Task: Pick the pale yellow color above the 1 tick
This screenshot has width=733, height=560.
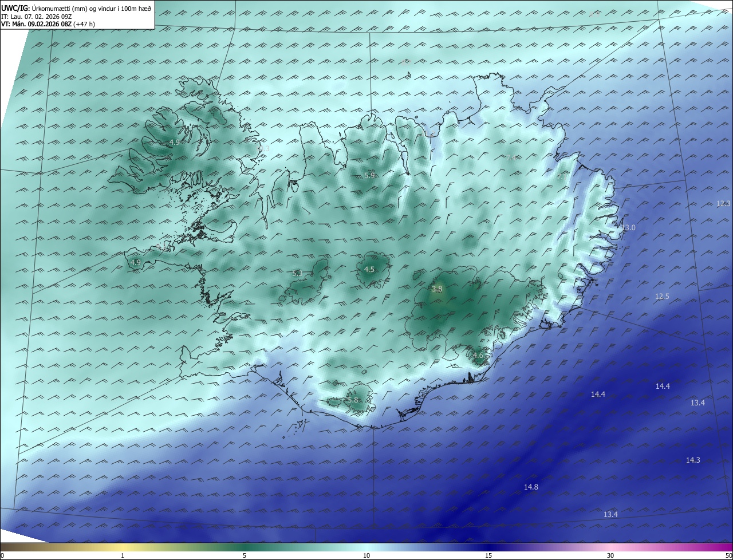Action: click(123, 547)
